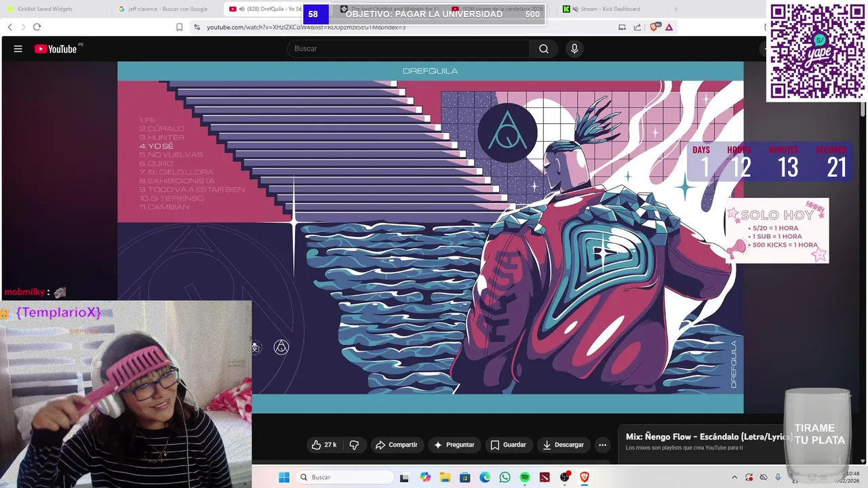868x488 pixels.
Task: Click the Guardar save button
Action: click(508, 445)
